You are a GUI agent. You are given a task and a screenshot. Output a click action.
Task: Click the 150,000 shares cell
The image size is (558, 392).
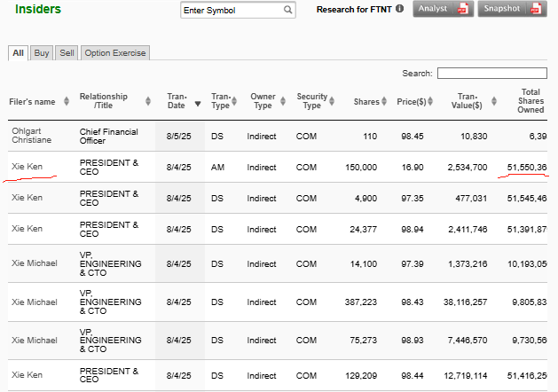(x=361, y=168)
